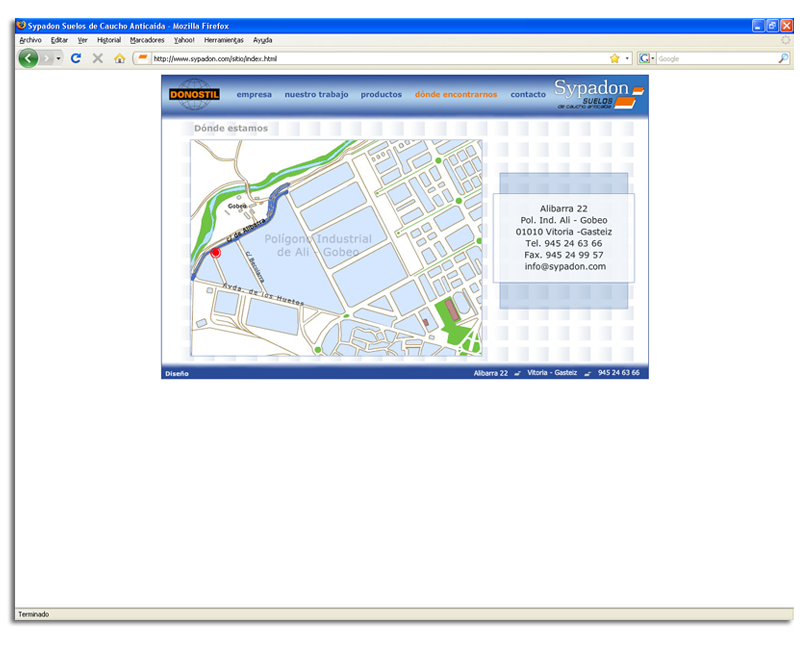The image size is (810, 650).
Task: Go to the empresa page
Action: tap(254, 95)
